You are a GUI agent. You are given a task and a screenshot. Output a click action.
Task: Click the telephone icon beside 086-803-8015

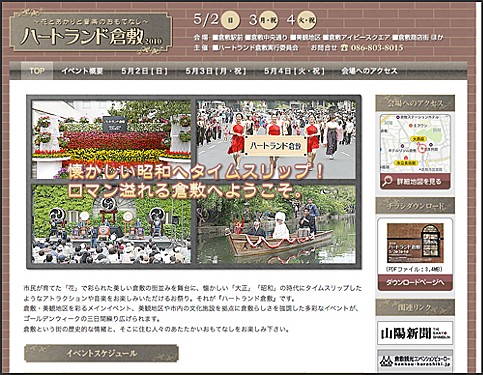pos(345,48)
